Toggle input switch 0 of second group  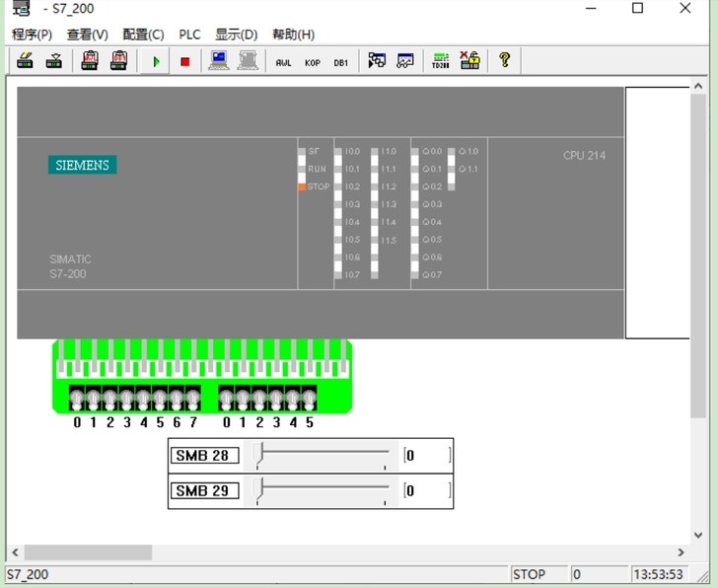point(226,399)
